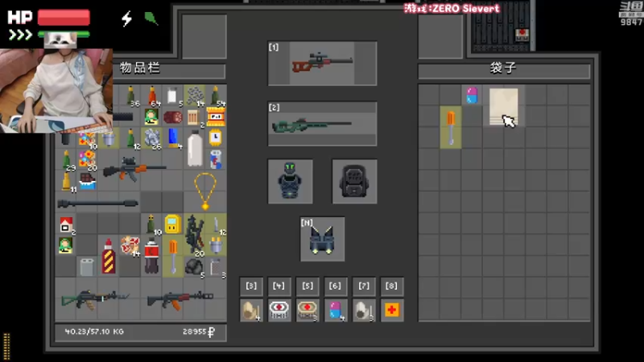Select the AK rifle with muzzle brake

pos(180,299)
